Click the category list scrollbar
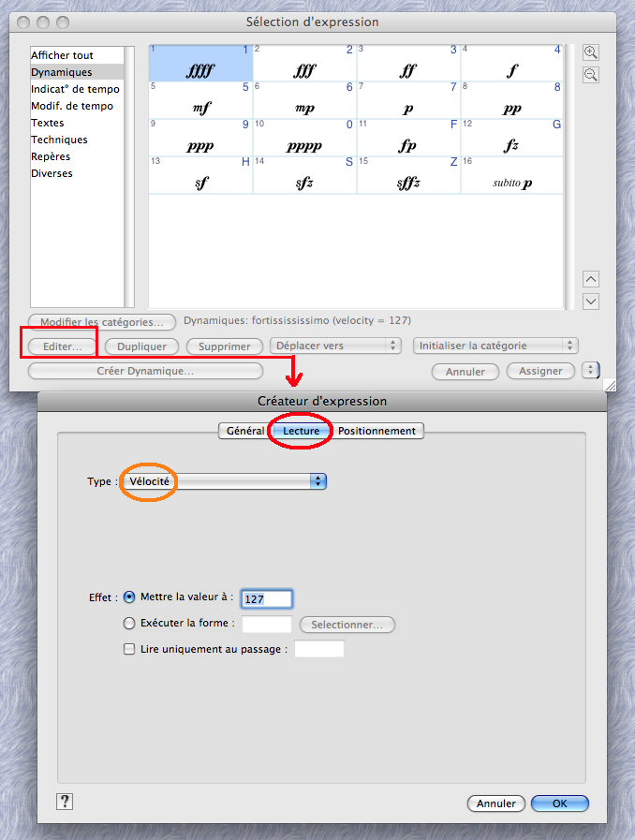635x840 pixels. point(129,176)
